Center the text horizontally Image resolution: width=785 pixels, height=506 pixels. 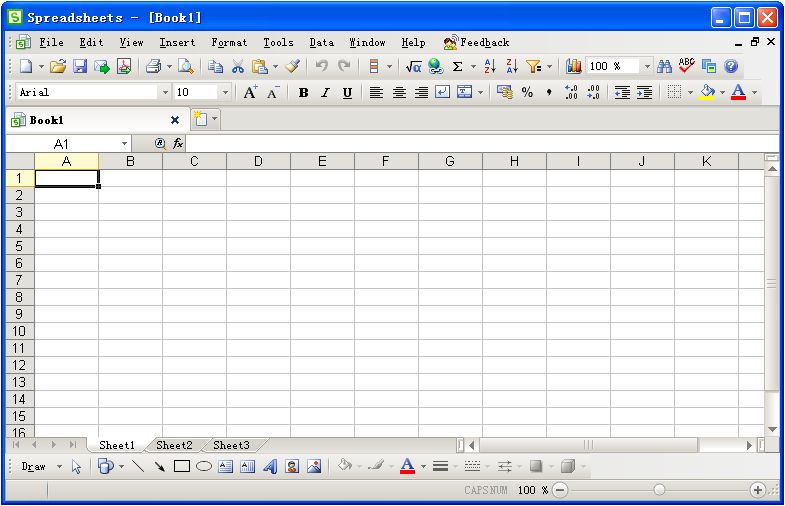click(399, 92)
